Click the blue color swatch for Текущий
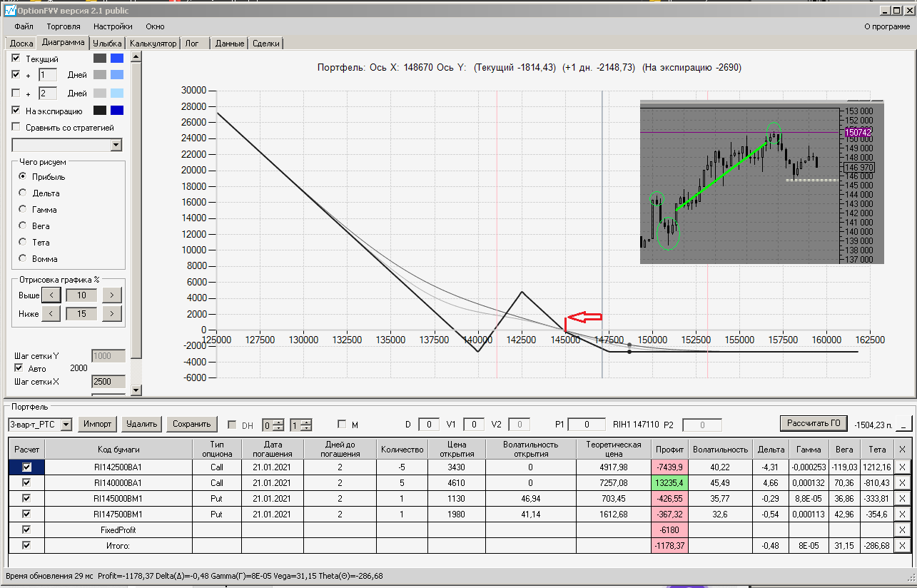 pos(117,59)
